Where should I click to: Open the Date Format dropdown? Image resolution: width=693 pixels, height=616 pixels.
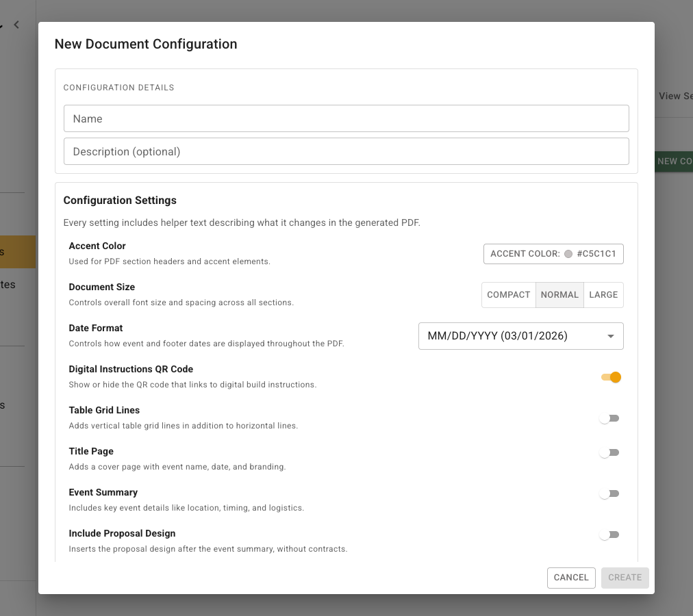[520, 336]
